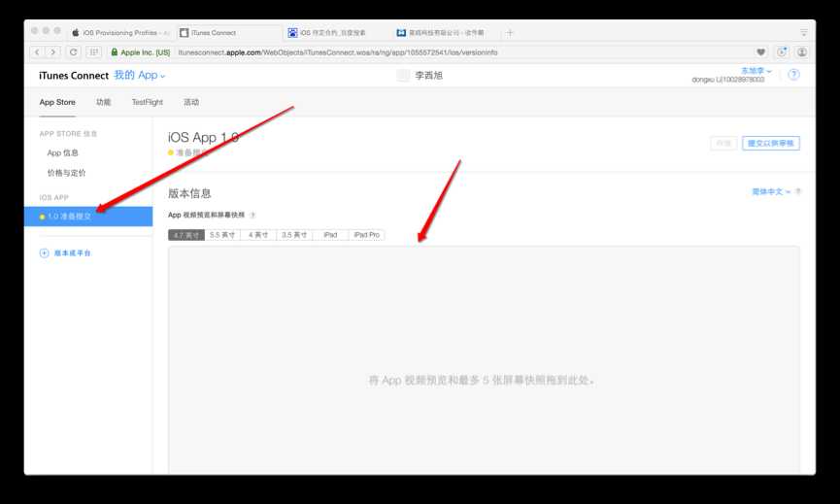Click the heart bookmark icon

pyautogui.click(x=760, y=51)
